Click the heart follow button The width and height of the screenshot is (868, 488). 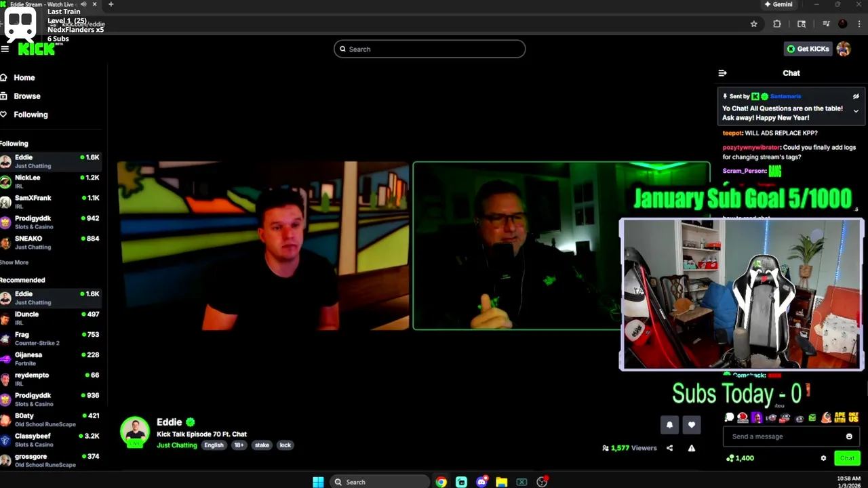(x=691, y=425)
